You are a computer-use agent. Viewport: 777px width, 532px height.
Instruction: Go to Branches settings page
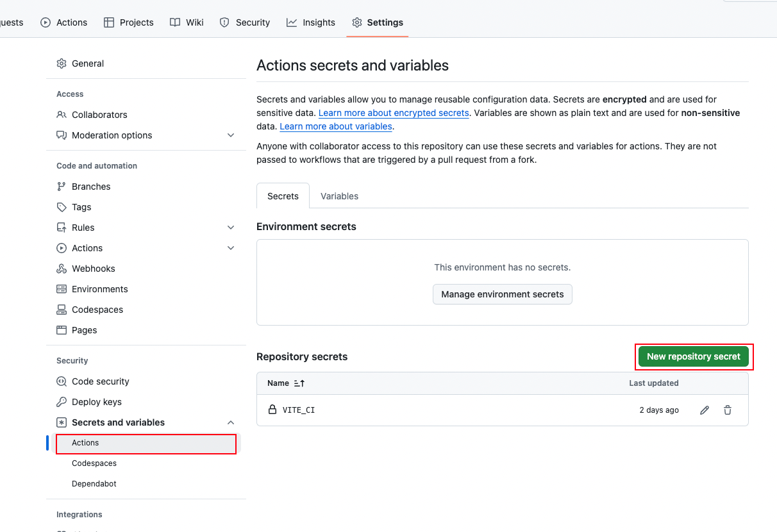click(x=90, y=187)
